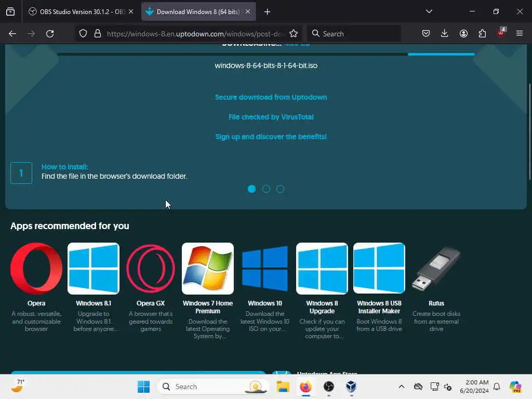Select the first how-to-install step dot
Image resolution: width=532 pixels, height=399 pixels.
(x=252, y=189)
